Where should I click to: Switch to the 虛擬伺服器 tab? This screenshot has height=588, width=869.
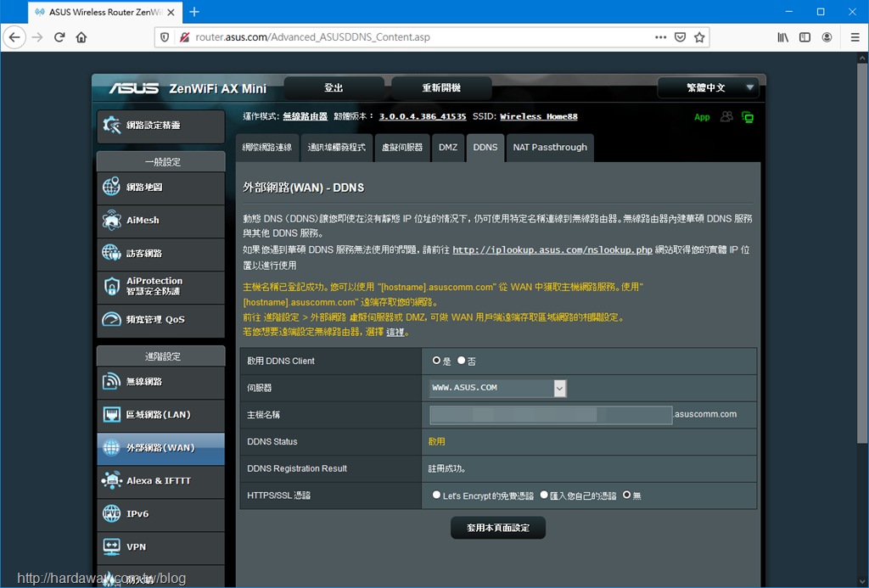(402, 148)
